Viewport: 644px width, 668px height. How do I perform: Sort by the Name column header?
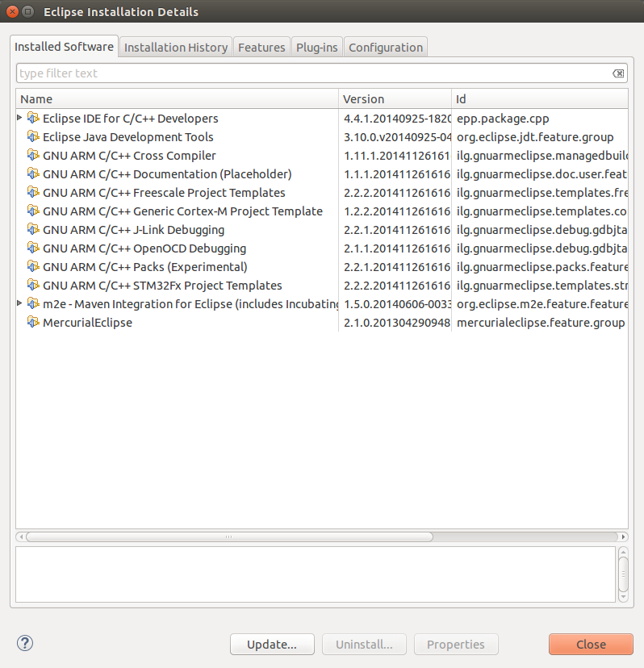point(178,99)
